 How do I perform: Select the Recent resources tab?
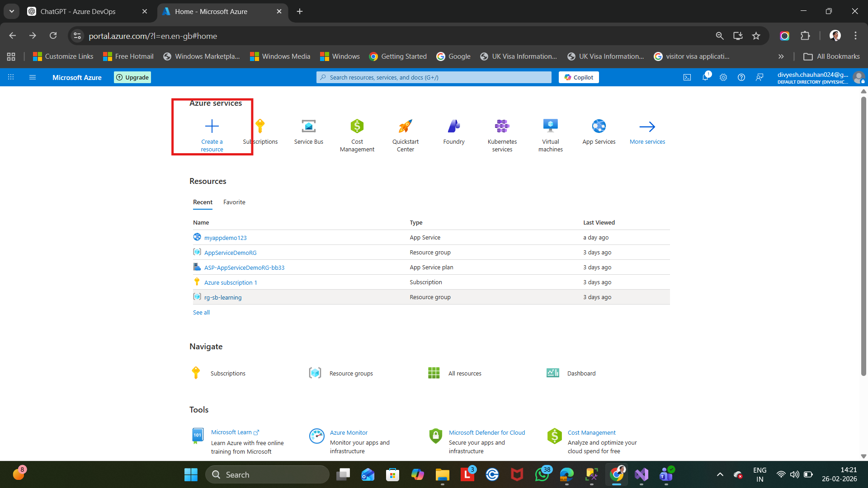point(203,202)
